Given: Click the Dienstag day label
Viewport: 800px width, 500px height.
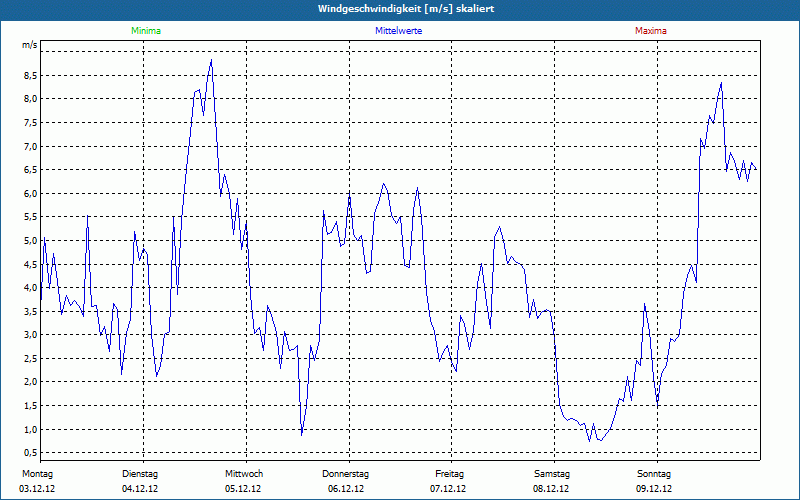Looking at the screenshot, I should coord(140,474).
